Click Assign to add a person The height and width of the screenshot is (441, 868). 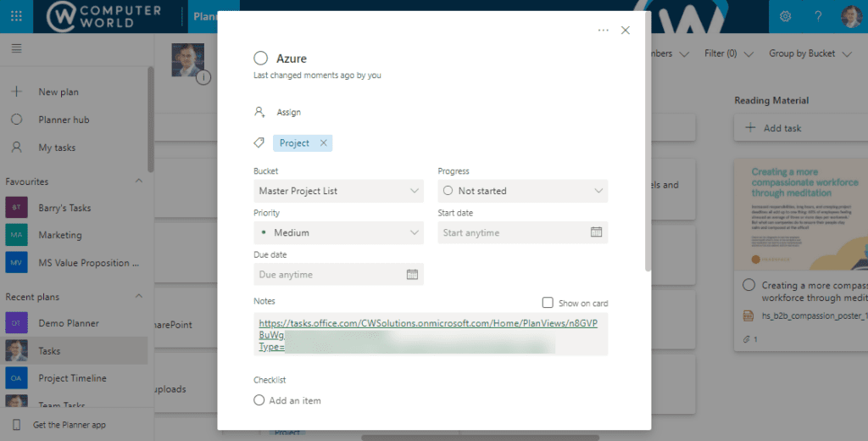(x=289, y=112)
